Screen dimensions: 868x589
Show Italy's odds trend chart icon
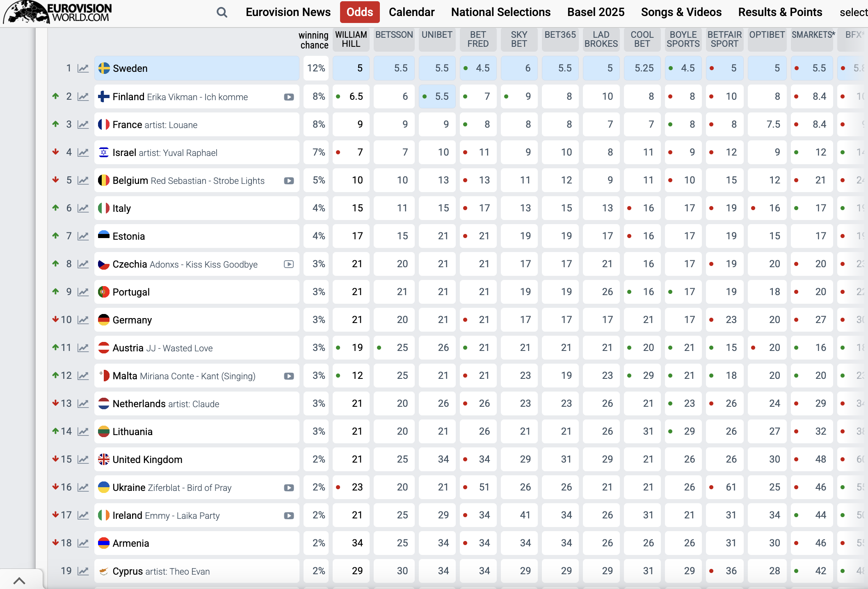83,209
